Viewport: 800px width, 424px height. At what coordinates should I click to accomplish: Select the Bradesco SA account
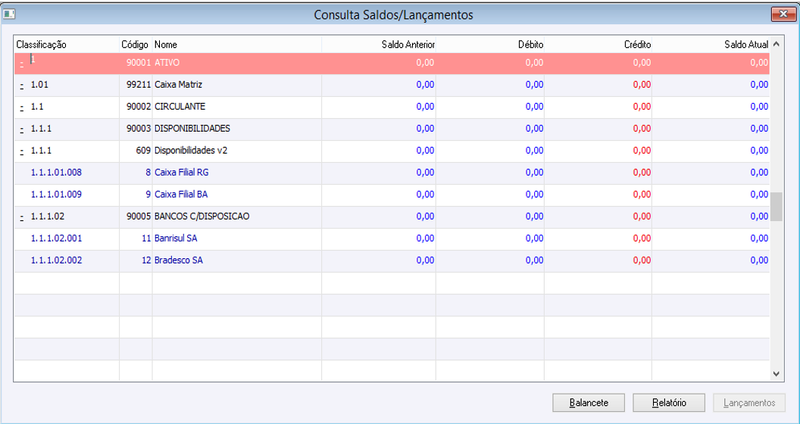(x=178, y=260)
